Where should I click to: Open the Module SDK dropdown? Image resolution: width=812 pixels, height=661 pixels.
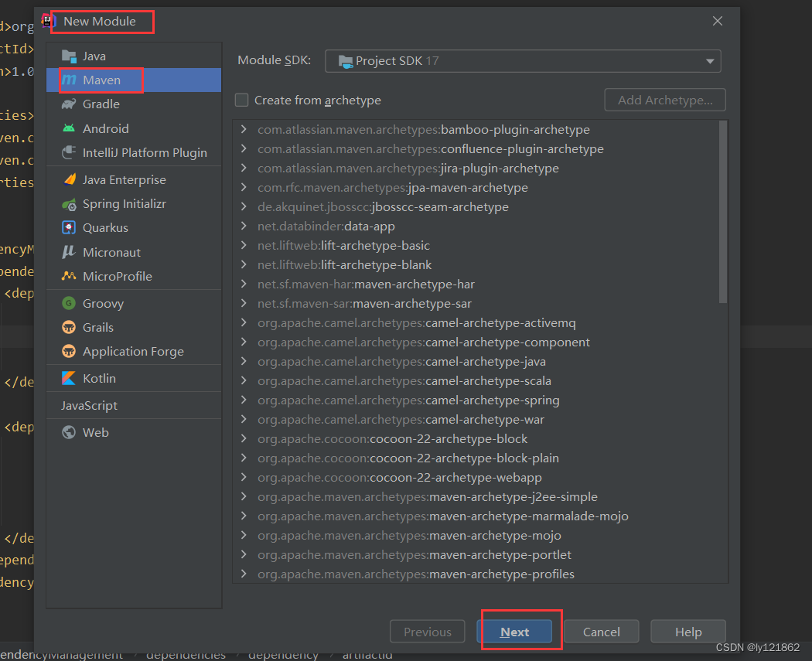708,61
